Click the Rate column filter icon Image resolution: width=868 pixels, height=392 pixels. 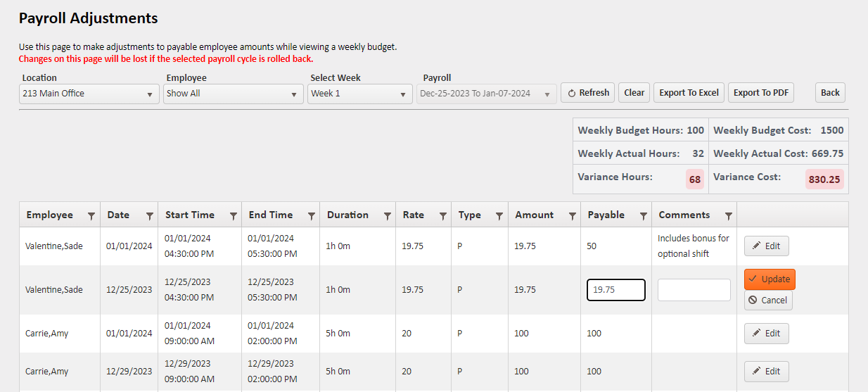point(442,216)
